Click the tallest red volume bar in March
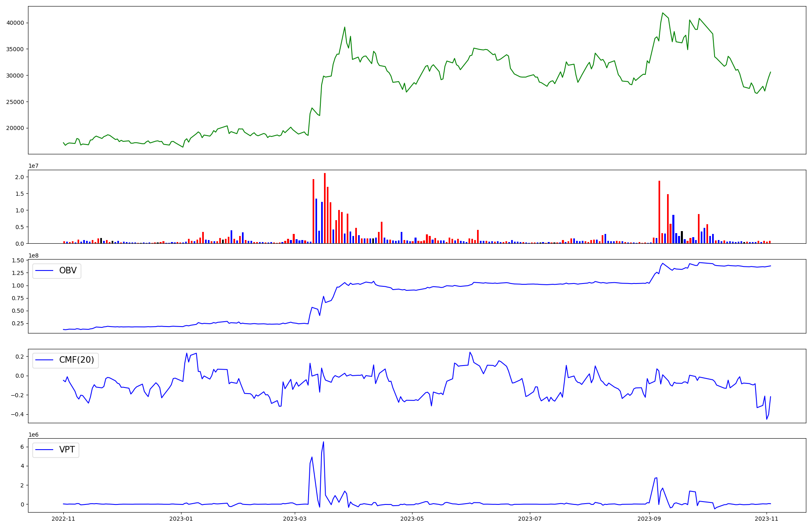 (325, 207)
